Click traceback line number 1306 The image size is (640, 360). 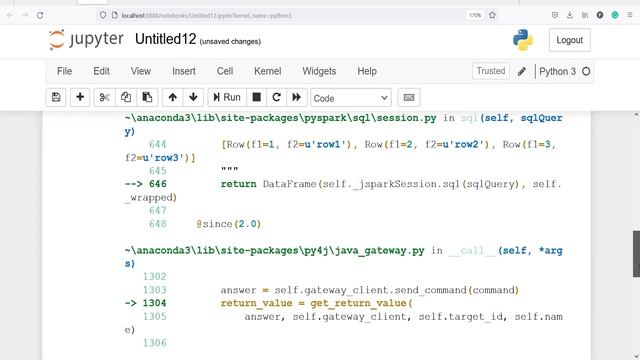click(x=154, y=343)
